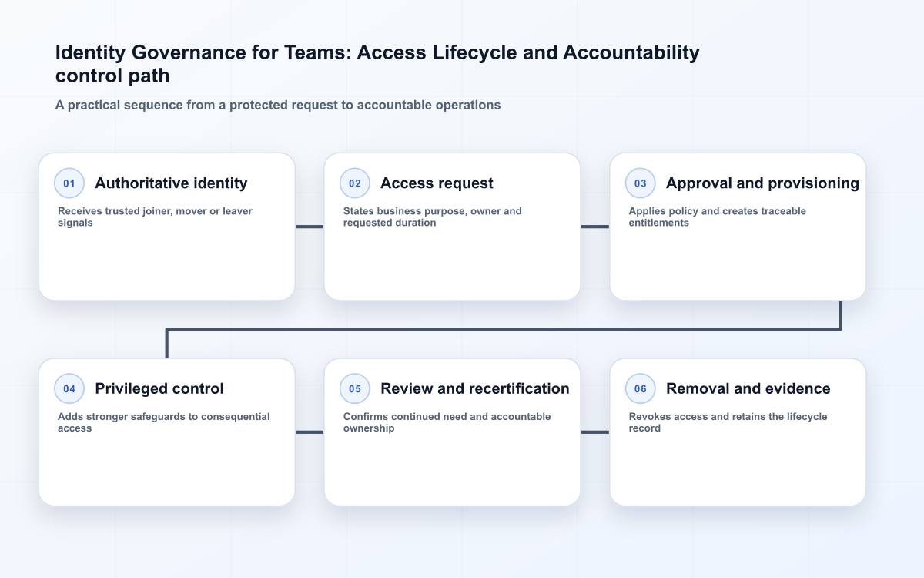Click text 'Revokes access and retains the lifecycle record'
This screenshot has height=578, width=924.
728,422
